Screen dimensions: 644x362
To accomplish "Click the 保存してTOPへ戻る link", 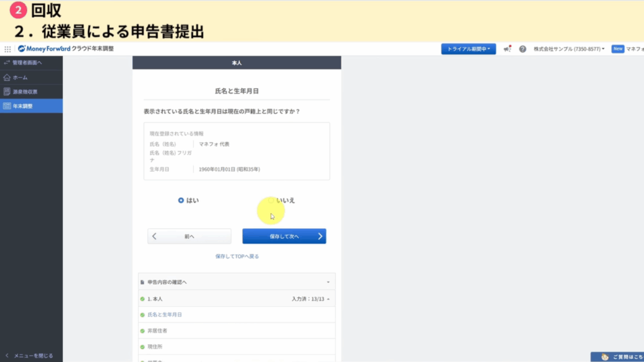I will tap(237, 256).
